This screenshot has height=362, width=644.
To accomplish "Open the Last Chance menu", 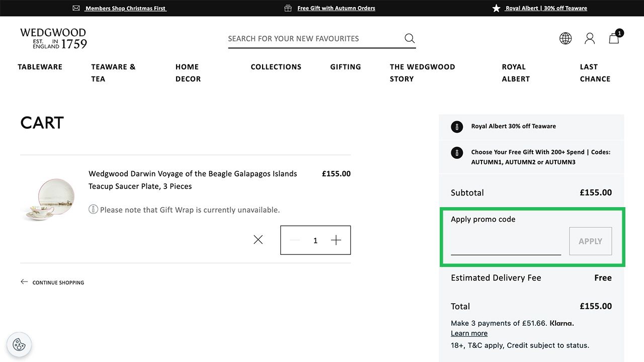I will [595, 72].
